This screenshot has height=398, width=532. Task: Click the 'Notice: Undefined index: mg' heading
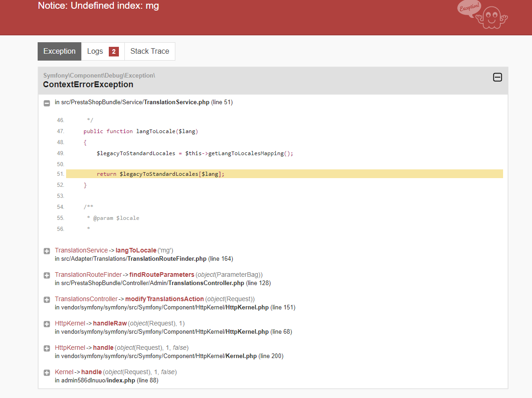(98, 6)
